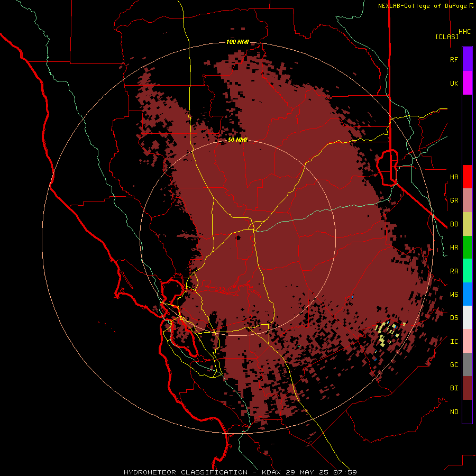Click the '[CLAS]' units label
The height and width of the screenshot is (476, 476).
[x=447, y=36]
